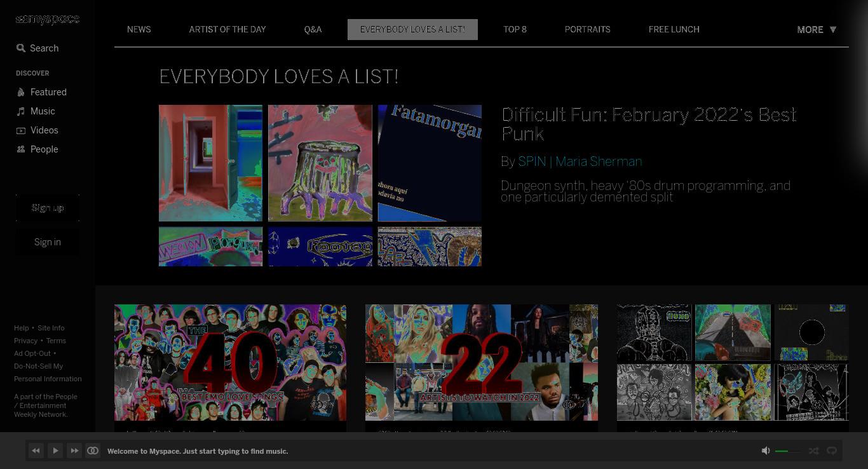The image size is (868, 469).
Task: Open the Terms footer link
Action: [56, 341]
